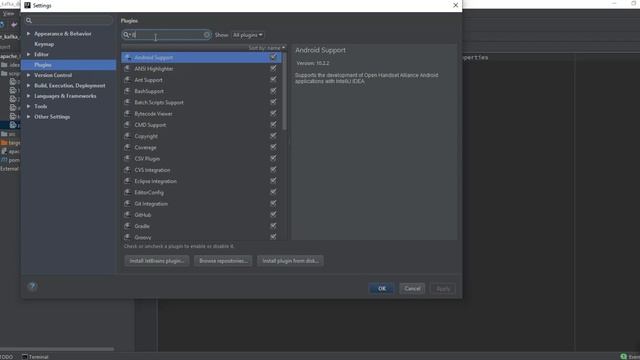640x360 pixels.
Task: Select the Coverage plugin row
Action: [x=201, y=147]
